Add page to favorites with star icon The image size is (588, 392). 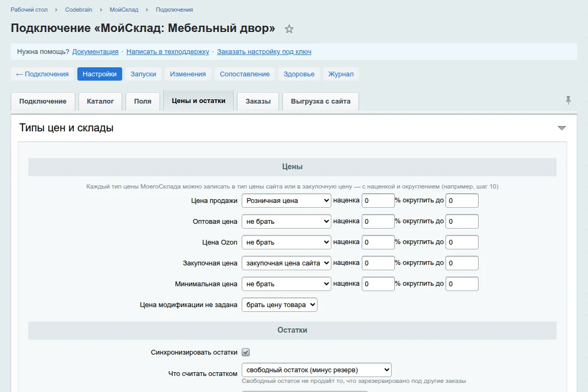(289, 29)
